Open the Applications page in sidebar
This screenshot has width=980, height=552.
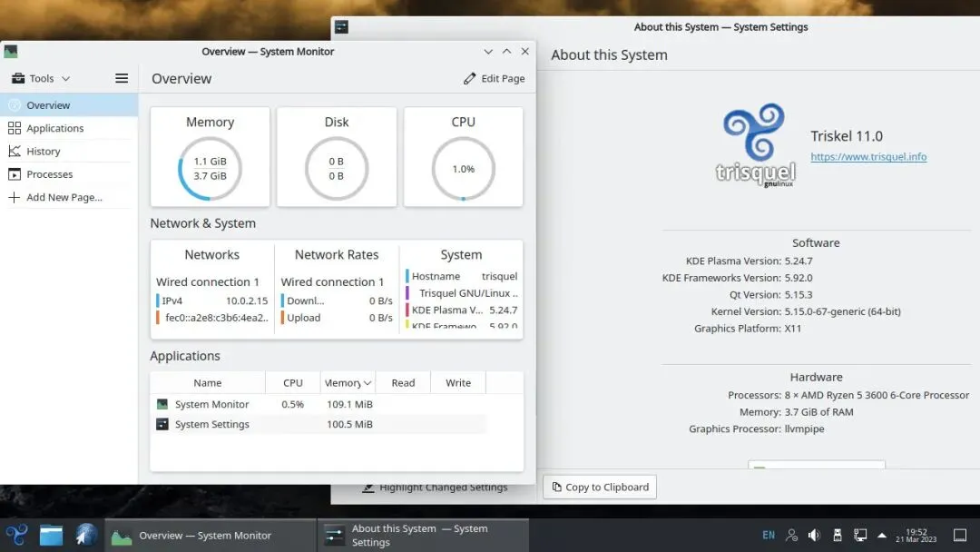[x=69, y=128]
